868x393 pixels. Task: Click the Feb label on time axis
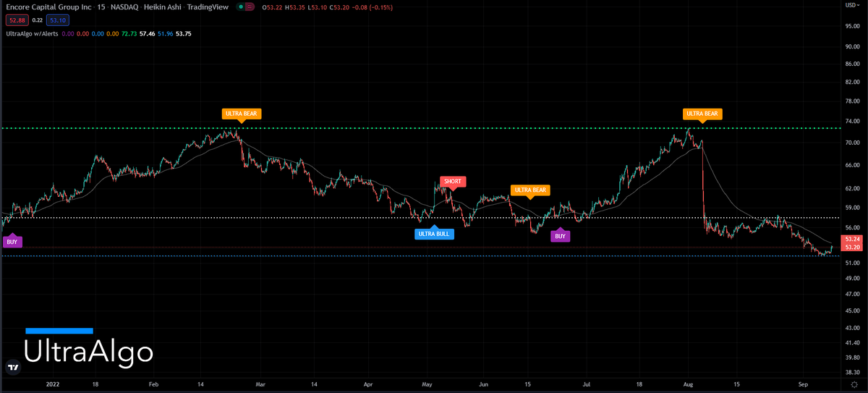(x=152, y=385)
